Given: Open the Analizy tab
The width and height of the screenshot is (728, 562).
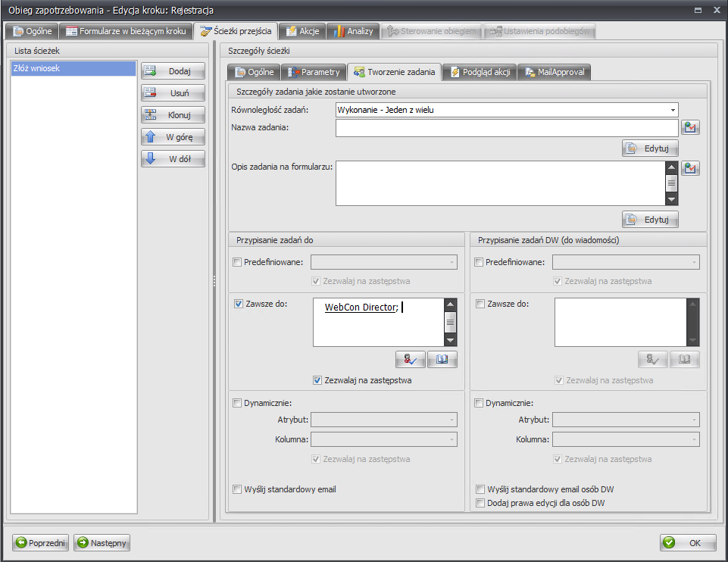Looking at the screenshot, I should tap(353, 31).
